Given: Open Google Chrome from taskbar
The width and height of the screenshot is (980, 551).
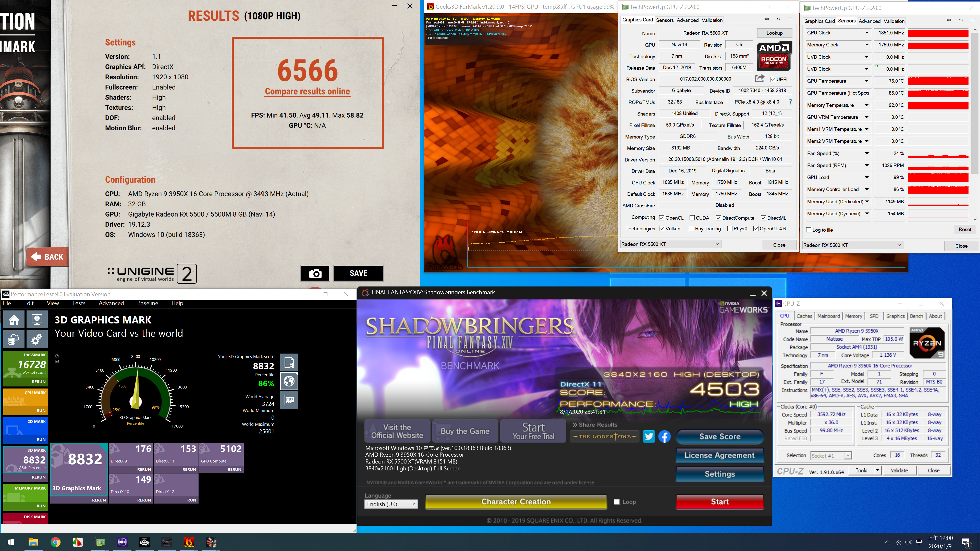Looking at the screenshot, I should 56,542.
